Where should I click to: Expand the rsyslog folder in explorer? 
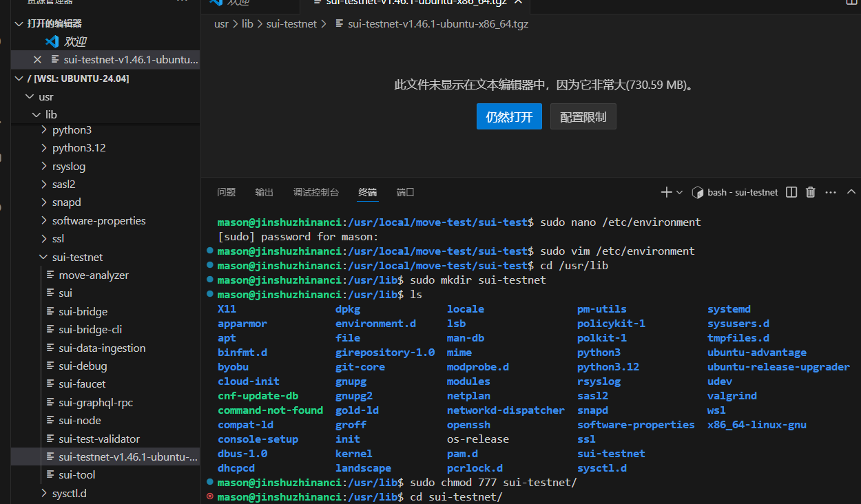(45, 166)
